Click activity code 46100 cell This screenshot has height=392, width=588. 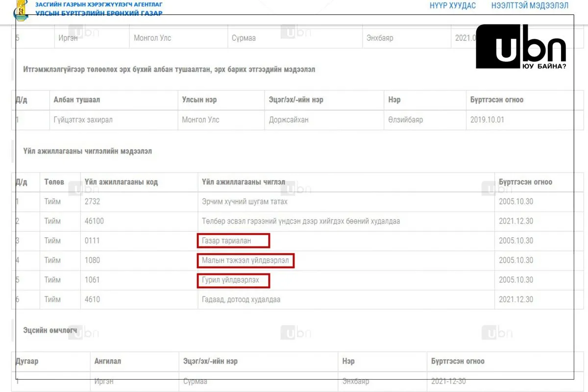pos(94,221)
